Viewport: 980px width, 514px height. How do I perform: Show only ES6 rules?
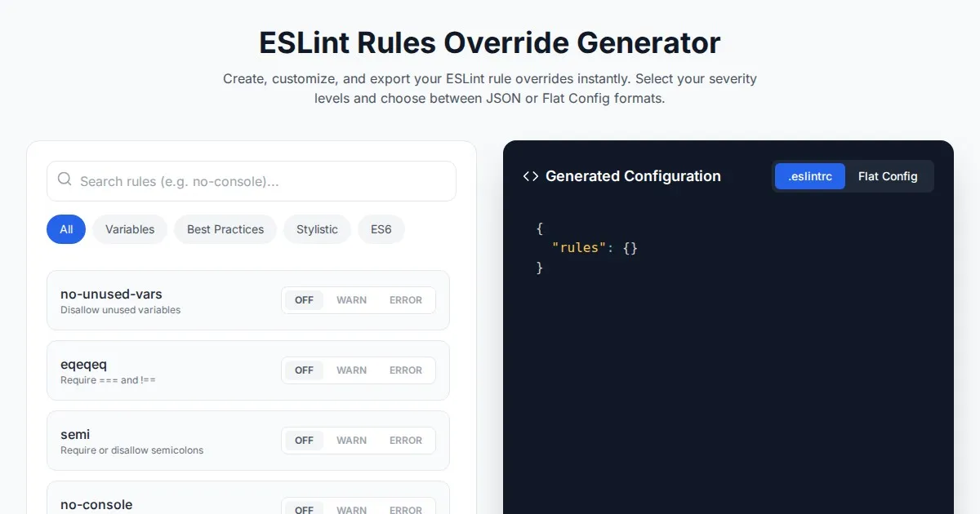pos(381,229)
